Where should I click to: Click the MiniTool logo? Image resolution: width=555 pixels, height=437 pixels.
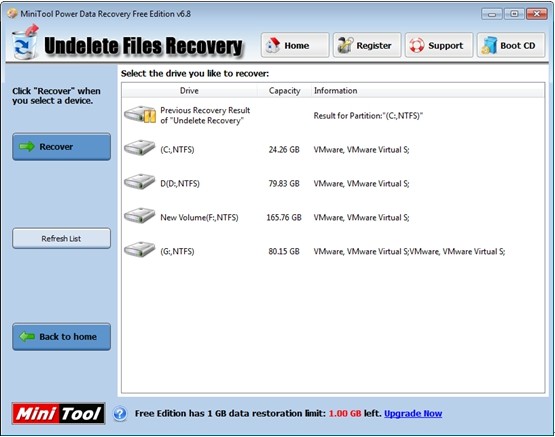tap(58, 413)
